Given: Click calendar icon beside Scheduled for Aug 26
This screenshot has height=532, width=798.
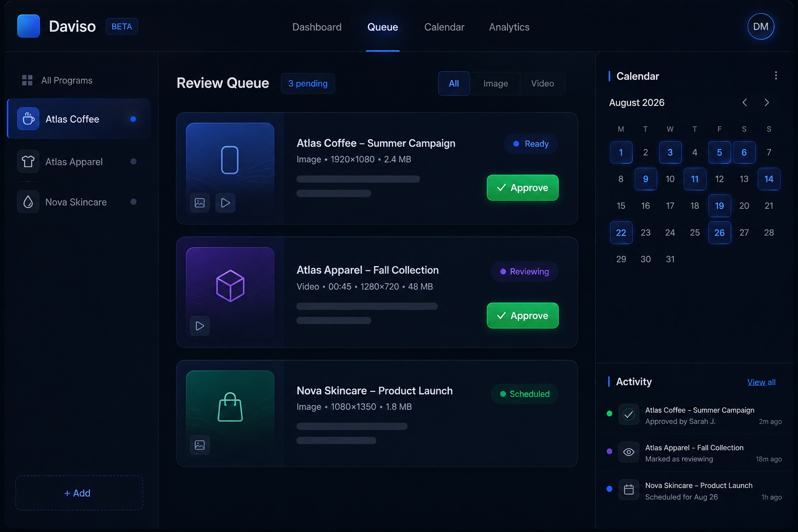Looking at the screenshot, I should click(629, 489).
